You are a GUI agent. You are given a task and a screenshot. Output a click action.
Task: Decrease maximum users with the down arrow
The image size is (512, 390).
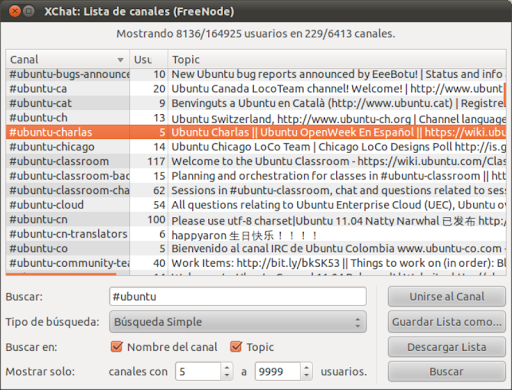pyautogui.click(x=306, y=376)
